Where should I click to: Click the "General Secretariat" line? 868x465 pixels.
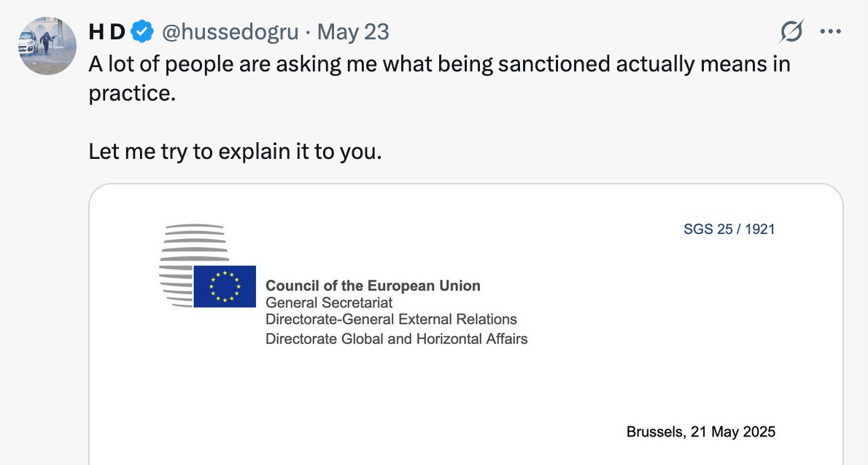point(329,302)
